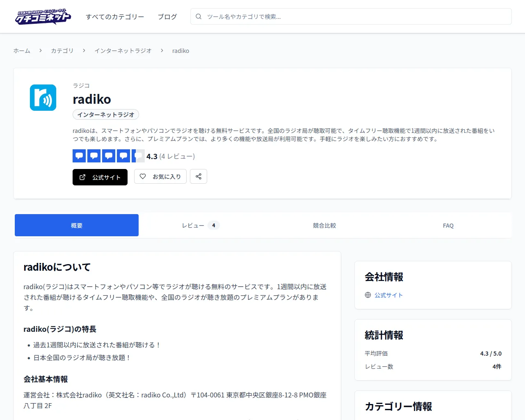Click the radiko(ラジコ)の特長 heading
The width and height of the screenshot is (525, 420).
60,329
